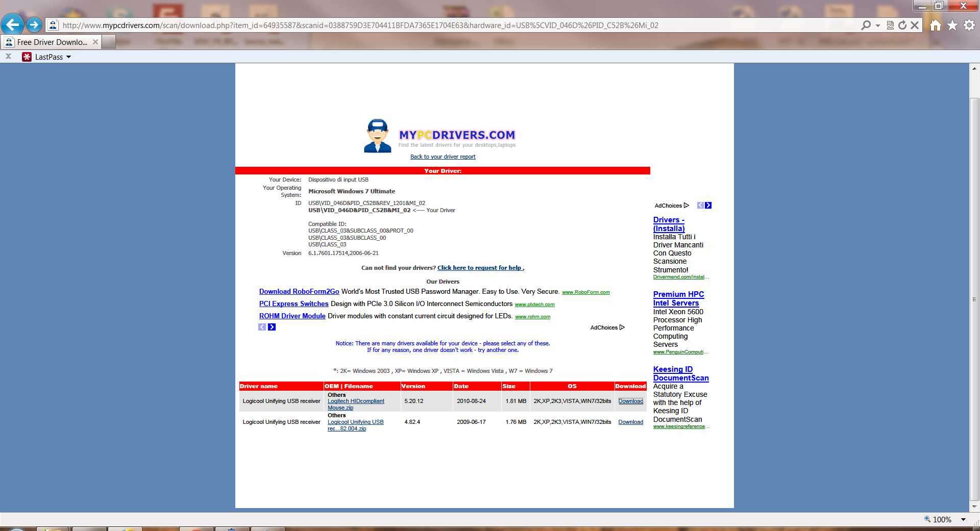Go back with the browser Back arrow

(x=12, y=24)
